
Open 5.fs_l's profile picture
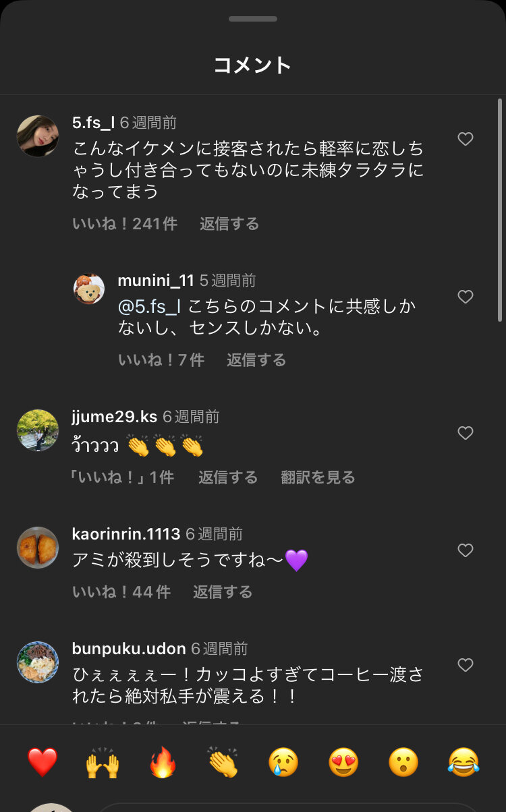tap(38, 136)
